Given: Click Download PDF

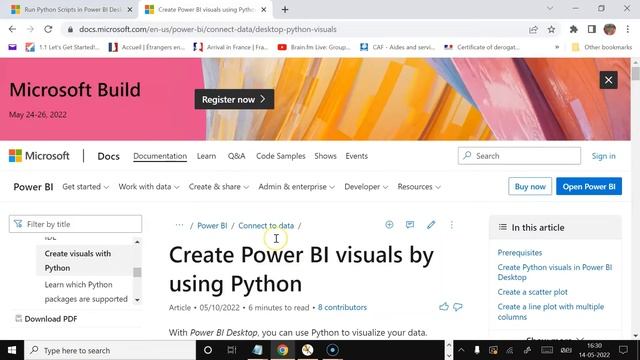Looking at the screenshot, I should [x=46, y=319].
